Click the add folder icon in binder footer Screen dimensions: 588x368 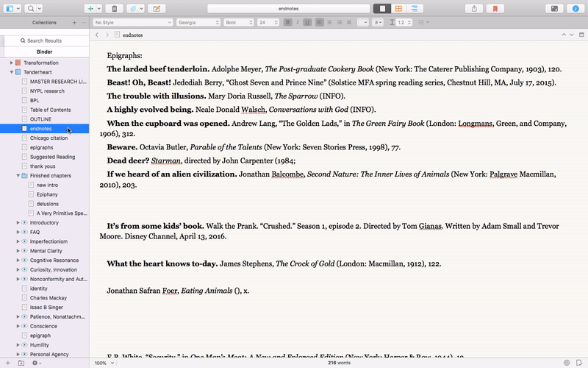click(21, 363)
